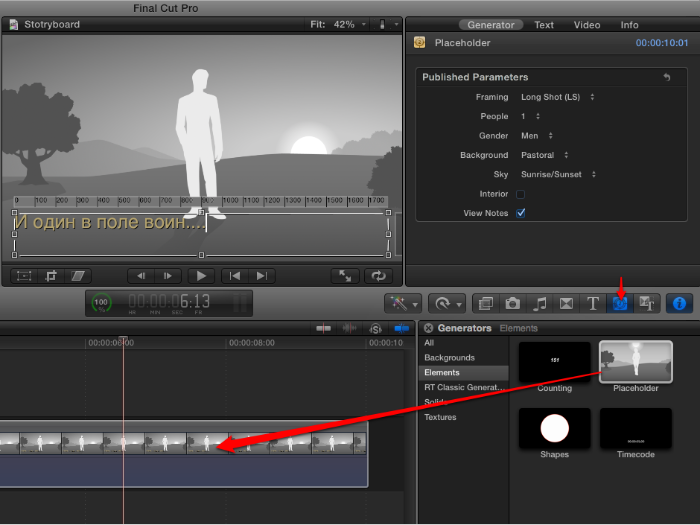Switch to the Text inspector tab
The height and width of the screenshot is (525, 700).
pos(544,25)
